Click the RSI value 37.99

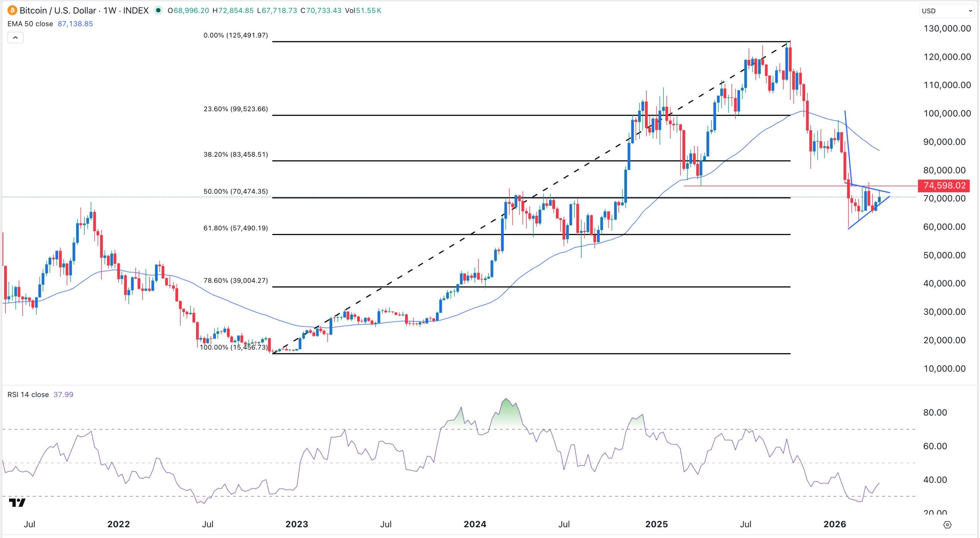point(63,394)
